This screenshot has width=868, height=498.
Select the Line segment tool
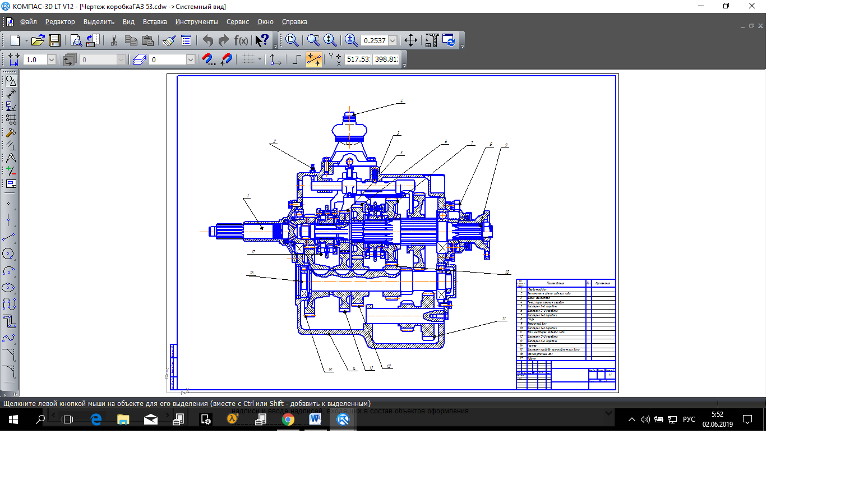9,237
